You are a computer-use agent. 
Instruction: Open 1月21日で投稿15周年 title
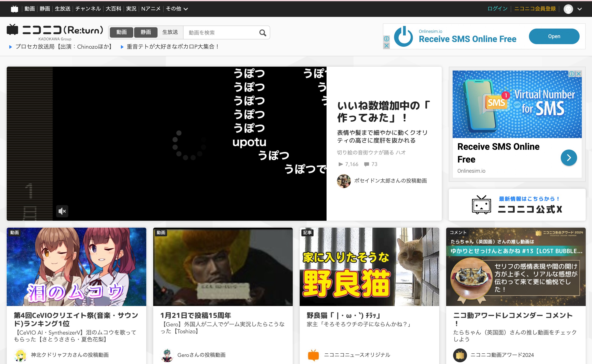pos(195,315)
